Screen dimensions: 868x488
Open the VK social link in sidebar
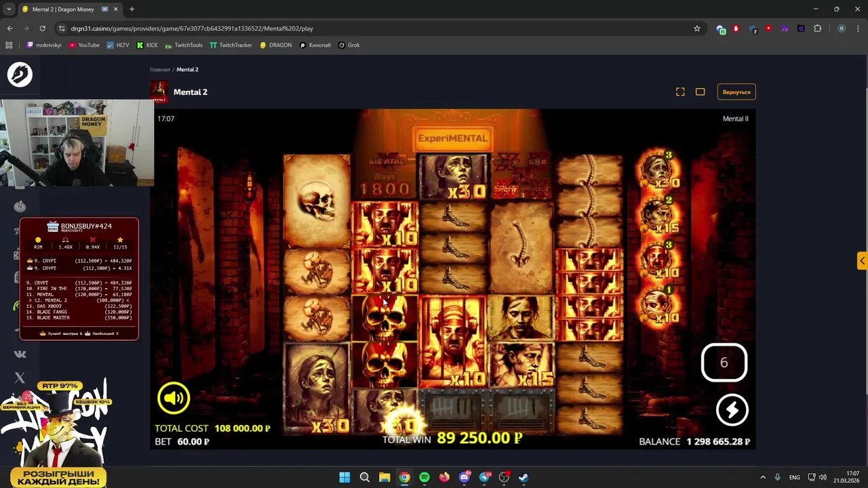click(20, 354)
